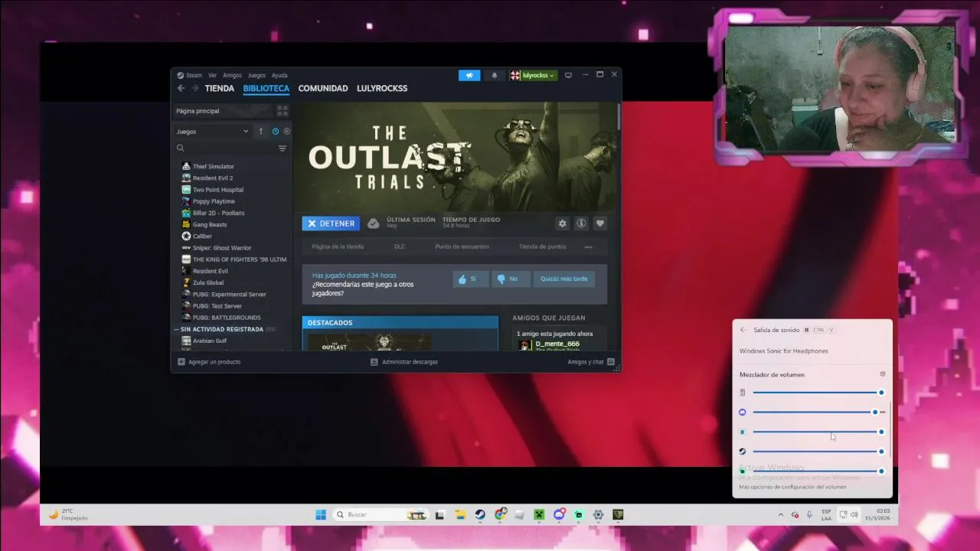This screenshot has height=551, width=980.
Task: Open the Ver menu
Action: 213,75
